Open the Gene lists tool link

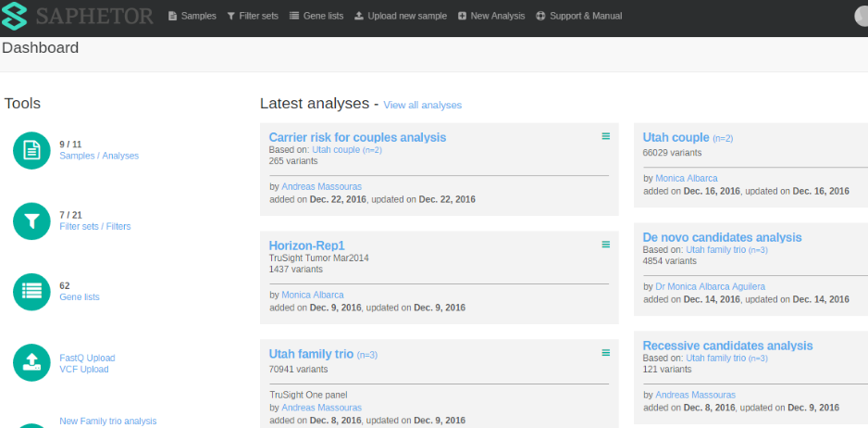click(x=80, y=297)
